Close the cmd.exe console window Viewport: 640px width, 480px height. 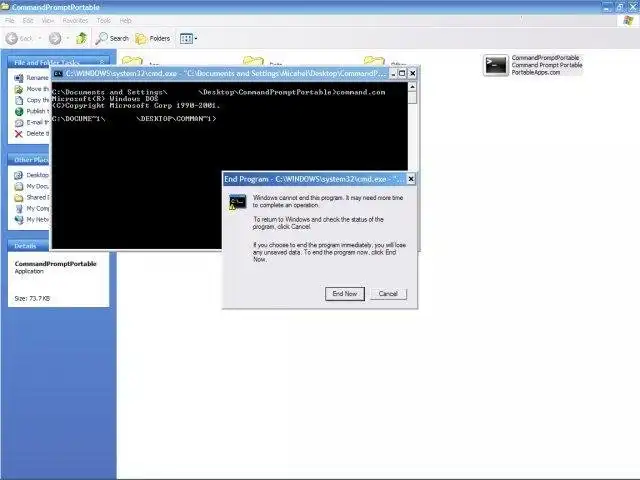413,73
